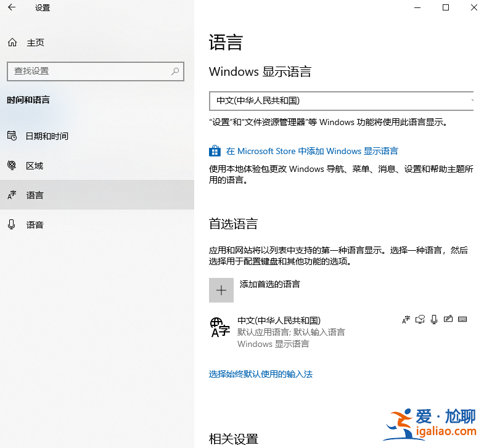Click the text-to-speech icon in 中文 row
This screenshot has height=448, width=484.
click(x=420, y=319)
